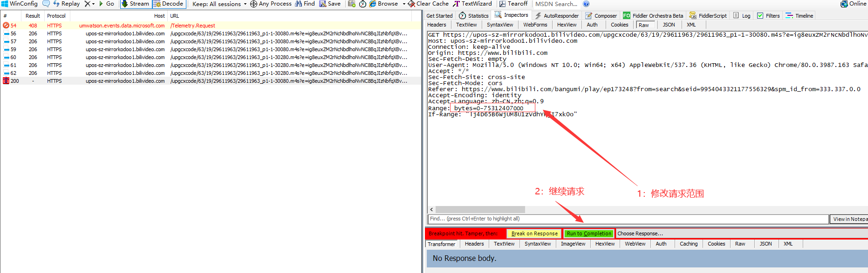868x273 pixels.
Task: Select request Cookies inspector tab
Action: [619, 25]
